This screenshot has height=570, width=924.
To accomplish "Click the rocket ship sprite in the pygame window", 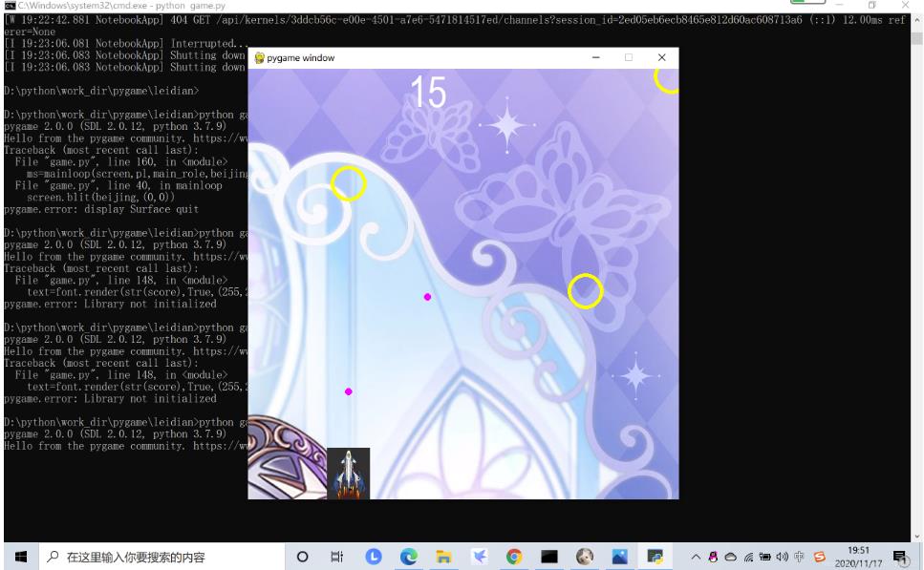I will pyautogui.click(x=351, y=473).
